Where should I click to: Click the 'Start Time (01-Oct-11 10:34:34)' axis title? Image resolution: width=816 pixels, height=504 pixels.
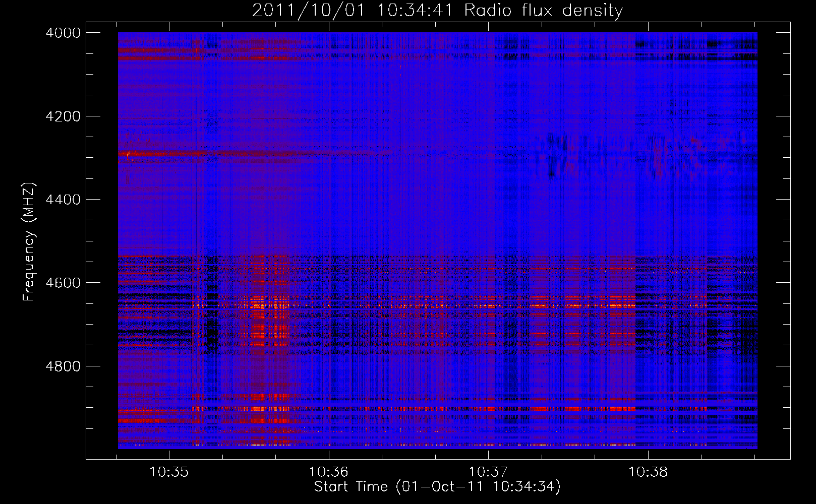click(x=437, y=487)
